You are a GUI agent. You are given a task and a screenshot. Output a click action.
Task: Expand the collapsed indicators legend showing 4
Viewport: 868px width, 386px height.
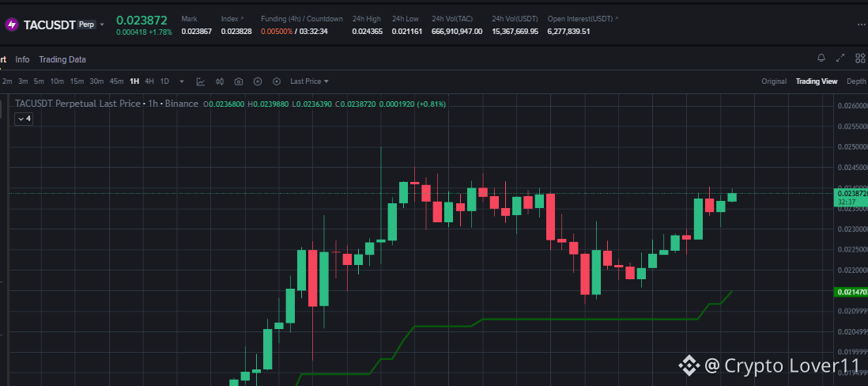click(23, 119)
